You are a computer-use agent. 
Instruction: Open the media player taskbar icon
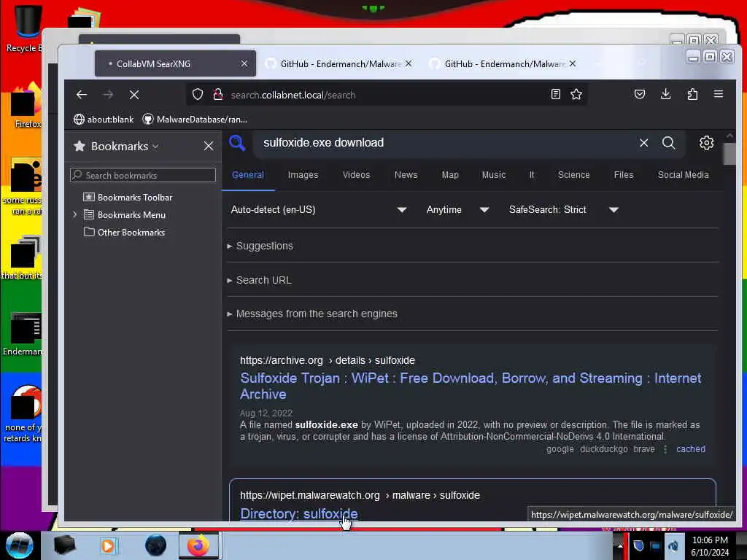point(108,545)
